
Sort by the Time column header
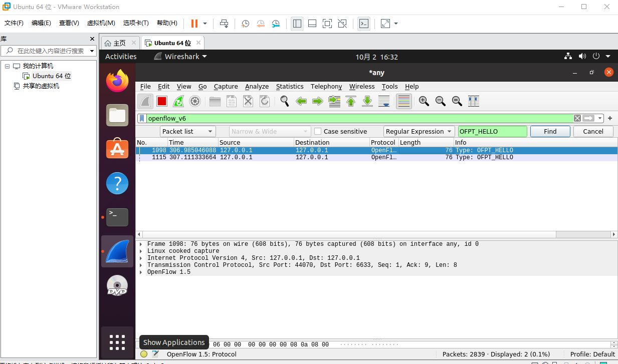click(x=192, y=142)
